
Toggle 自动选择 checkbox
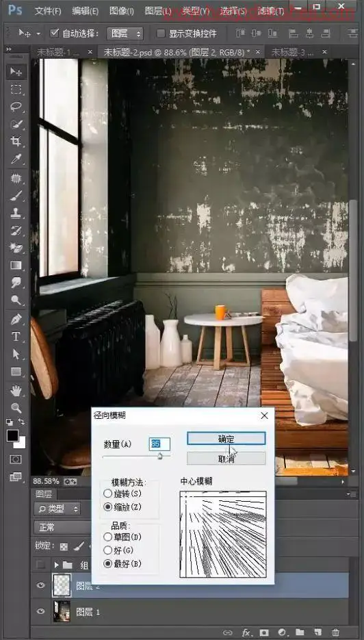click(54, 33)
